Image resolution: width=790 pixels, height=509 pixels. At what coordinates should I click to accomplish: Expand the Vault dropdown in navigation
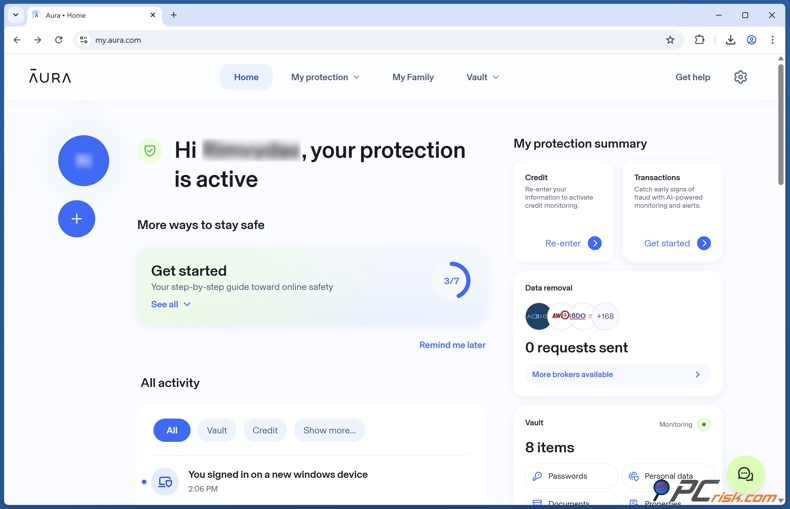pos(482,77)
